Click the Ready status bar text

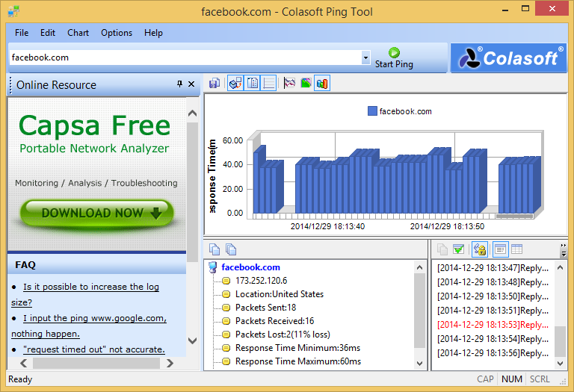click(20, 379)
